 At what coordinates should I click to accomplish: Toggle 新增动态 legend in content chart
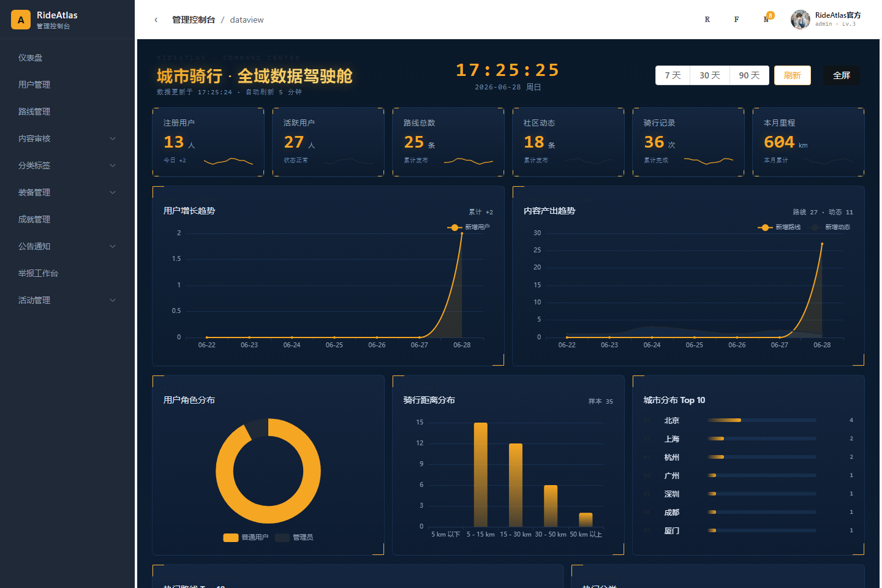[829, 227]
